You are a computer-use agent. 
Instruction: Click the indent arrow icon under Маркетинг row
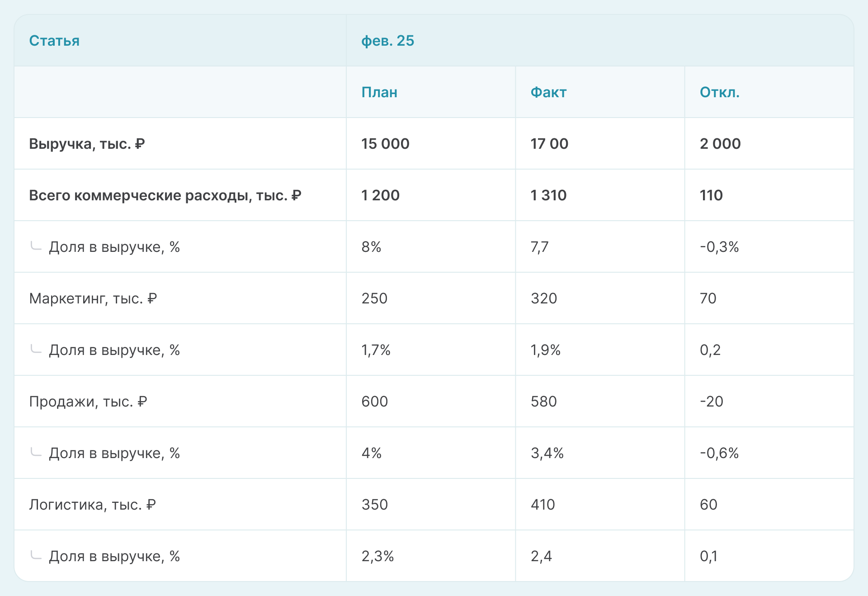click(36, 349)
